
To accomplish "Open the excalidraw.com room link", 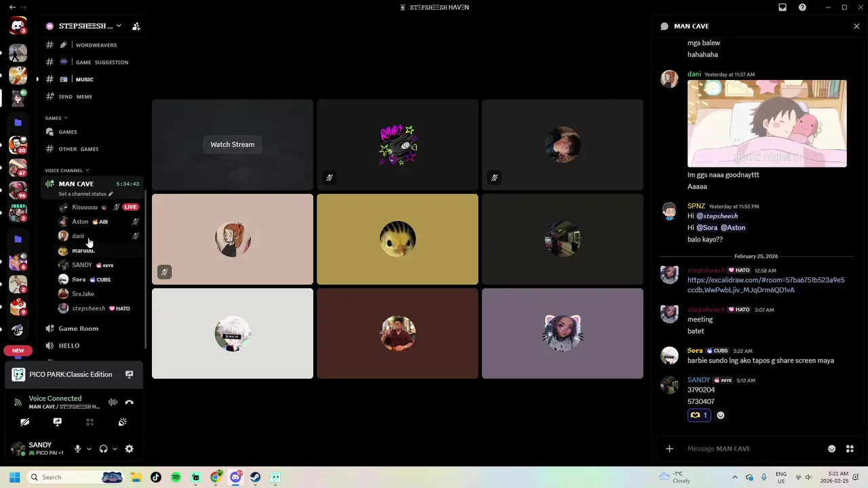I will tap(766, 285).
